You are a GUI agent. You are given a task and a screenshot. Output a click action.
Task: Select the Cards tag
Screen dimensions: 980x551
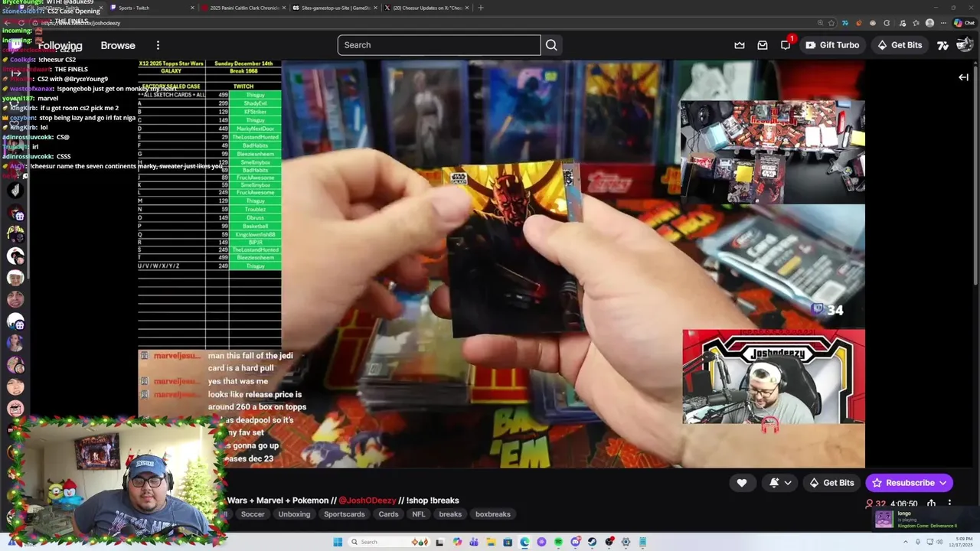[x=388, y=514]
